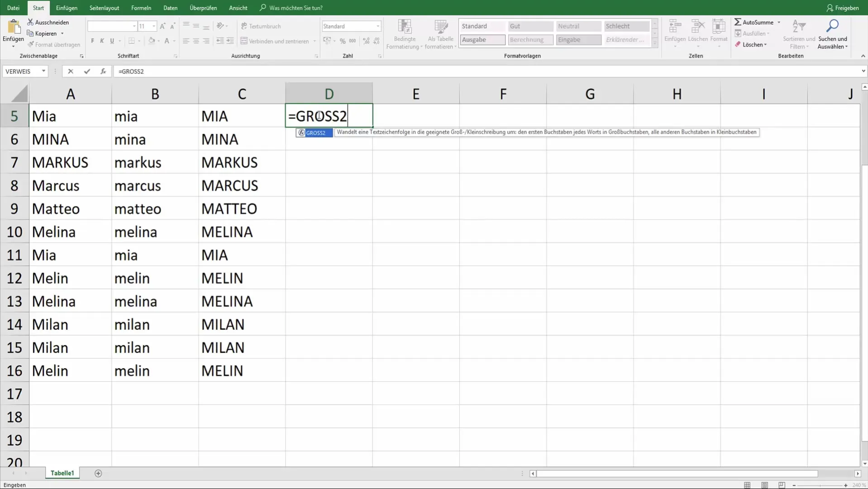
Task: Click the remove decimal place icon
Action: tap(377, 41)
